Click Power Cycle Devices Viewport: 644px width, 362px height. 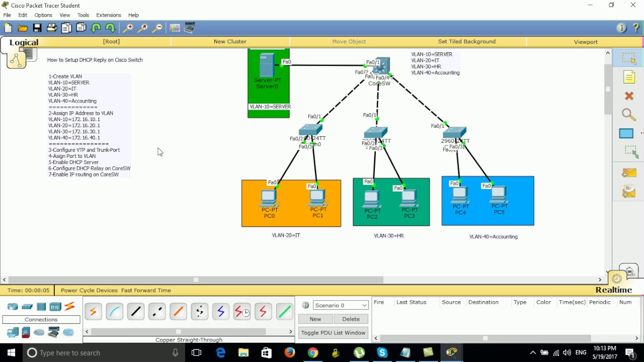pos(90,290)
